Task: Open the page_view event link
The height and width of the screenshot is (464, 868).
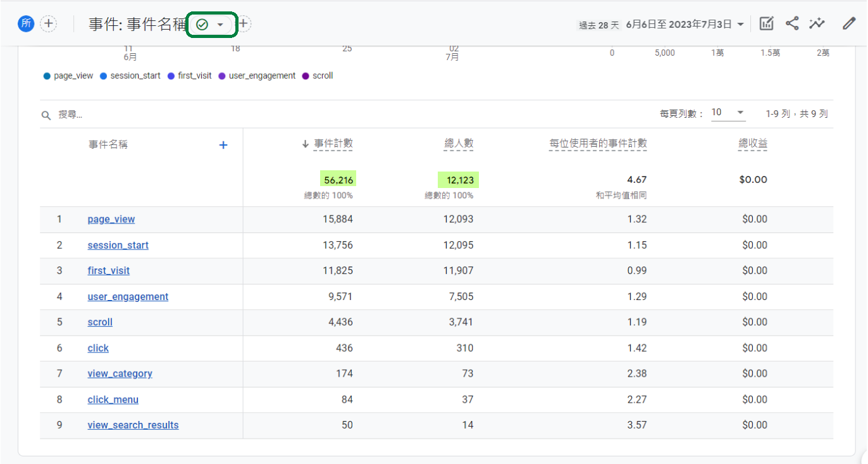Action: click(x=111, y=219)
